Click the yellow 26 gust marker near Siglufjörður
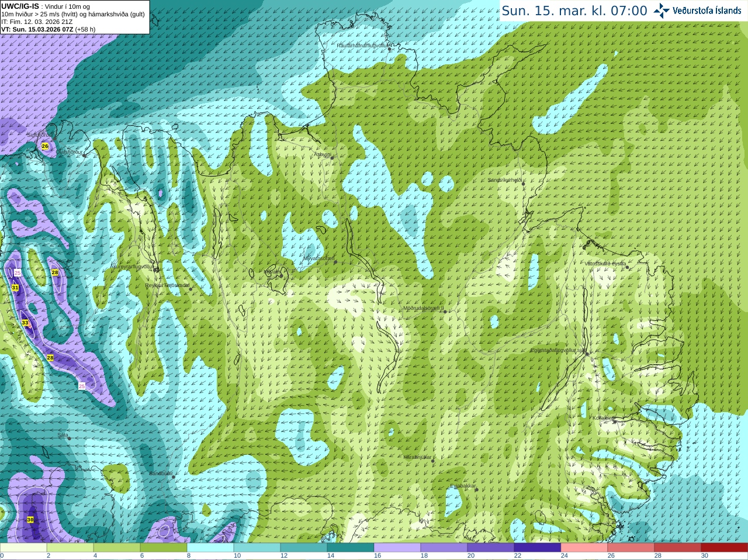The width and height of the screenshot is (748, 560). [x=45, y=146]
